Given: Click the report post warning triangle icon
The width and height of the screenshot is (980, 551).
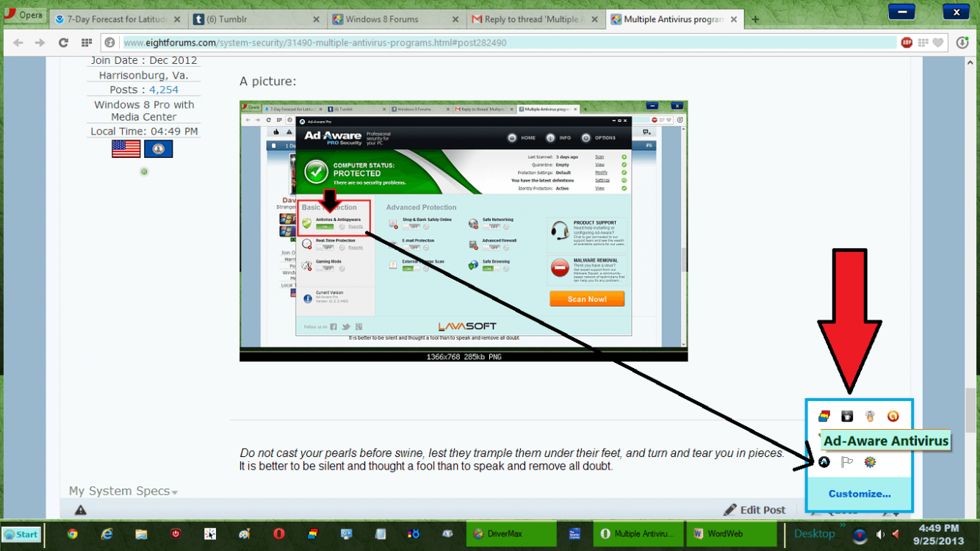Looking at the screenshot, I should pyautogui.click(x=81, y=510).
